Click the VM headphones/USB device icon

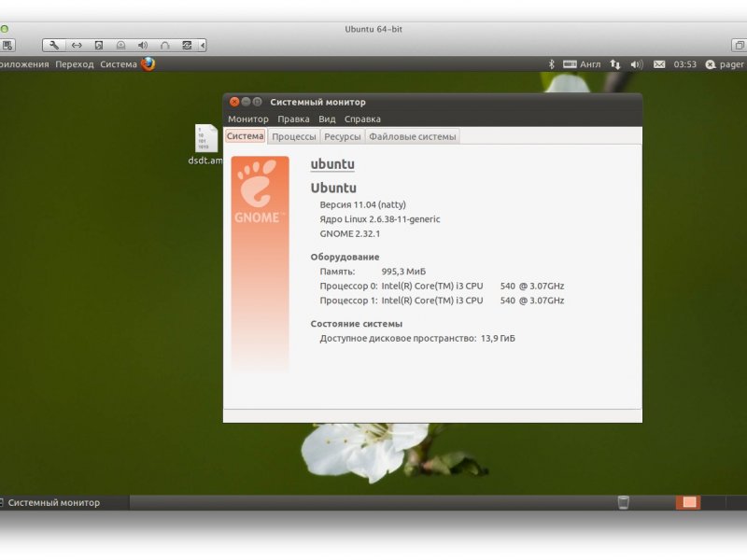[x=165, y=45]
